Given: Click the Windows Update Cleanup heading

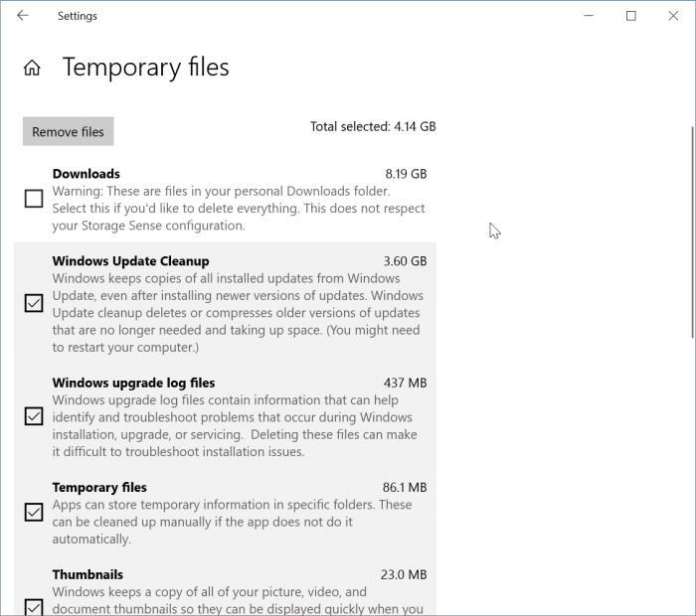Looking at the screenshot, I should [x=130, y=261].
